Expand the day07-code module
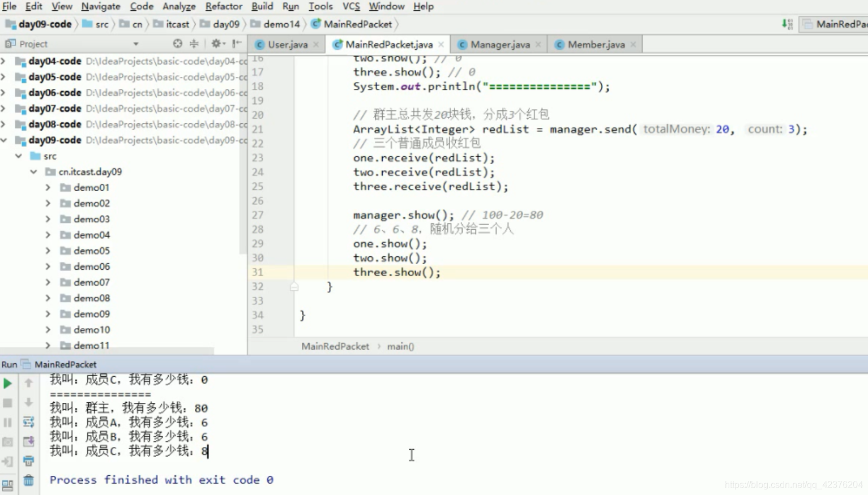This screenshot has width=868, height=495. point(4,108)
